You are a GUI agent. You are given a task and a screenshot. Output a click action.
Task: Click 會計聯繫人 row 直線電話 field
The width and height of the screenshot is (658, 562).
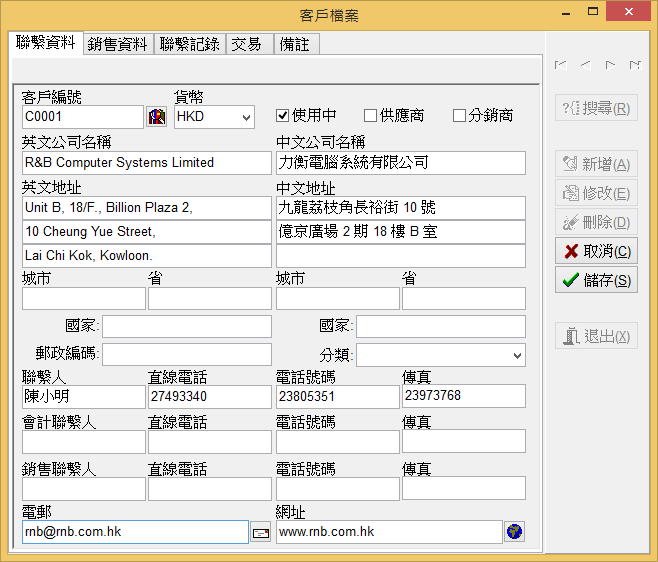click(210, 442)
